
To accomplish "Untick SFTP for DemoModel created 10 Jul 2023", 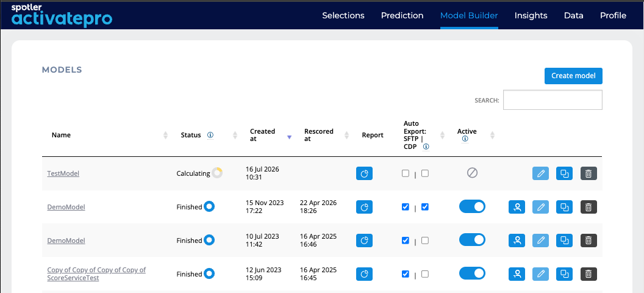I will point(406,241).
